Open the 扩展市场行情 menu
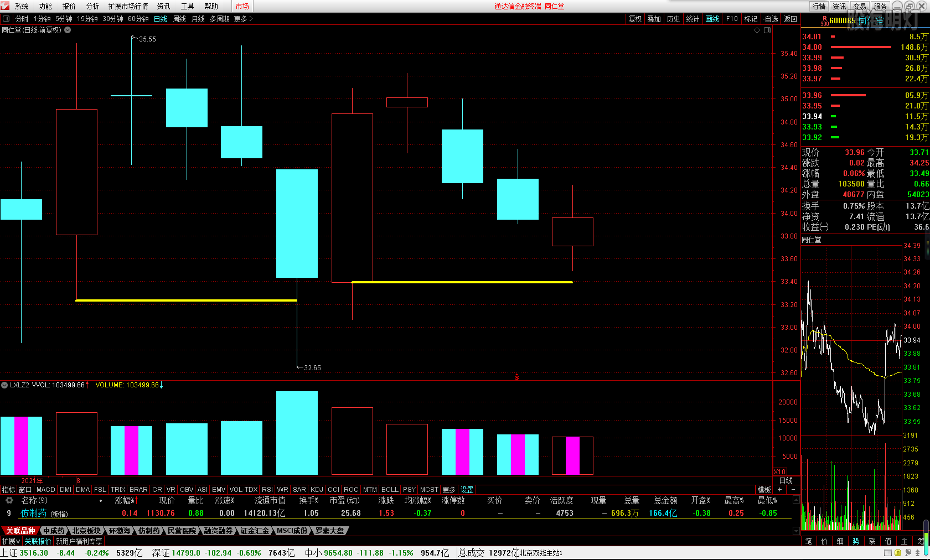 click(x=128, y=6)
